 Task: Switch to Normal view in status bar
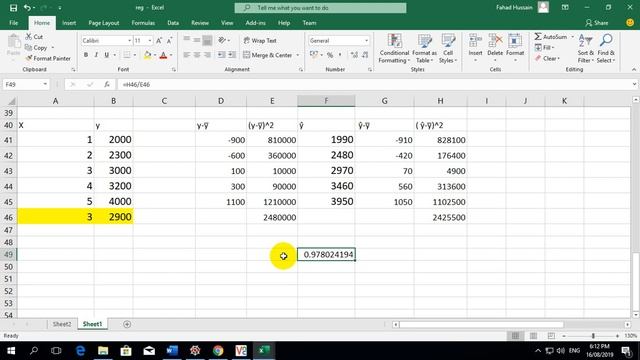(515, 336)
